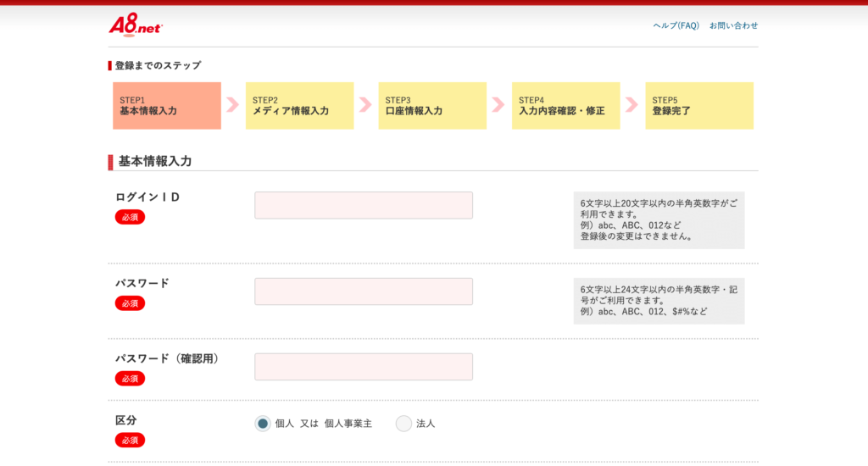Screen dimensions: 868x466
Task: Click the 必須 badge under 区分
Action: [130, 440]
